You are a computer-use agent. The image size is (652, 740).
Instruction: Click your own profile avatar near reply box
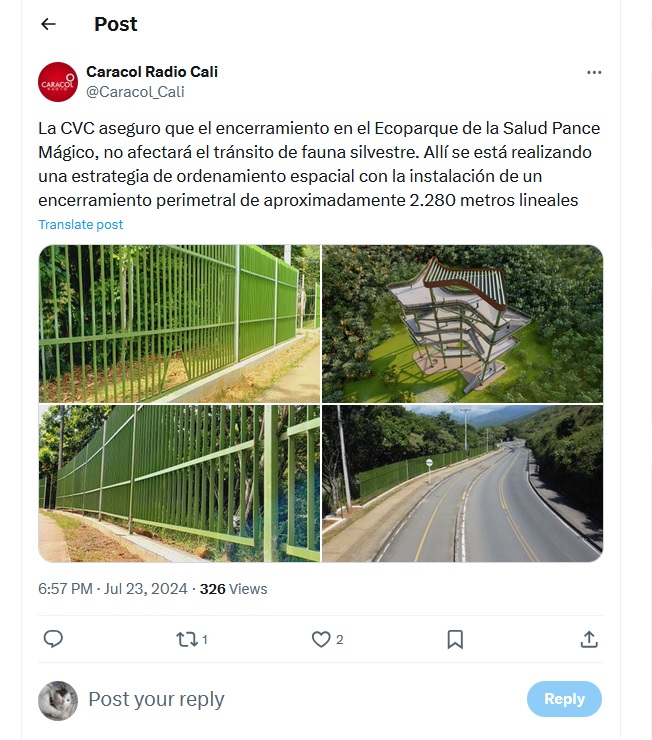coord(58,700)
